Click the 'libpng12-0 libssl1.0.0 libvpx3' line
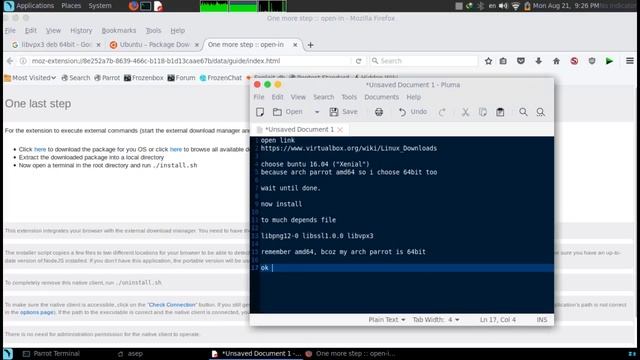Image resolution: width=640 pixels, height=360 pixels. pyautogui.click(x=317, y=236)
